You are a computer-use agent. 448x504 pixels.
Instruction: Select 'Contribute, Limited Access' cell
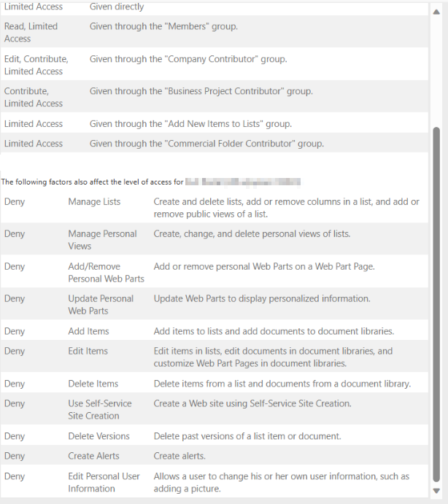[x=34, y=97]
